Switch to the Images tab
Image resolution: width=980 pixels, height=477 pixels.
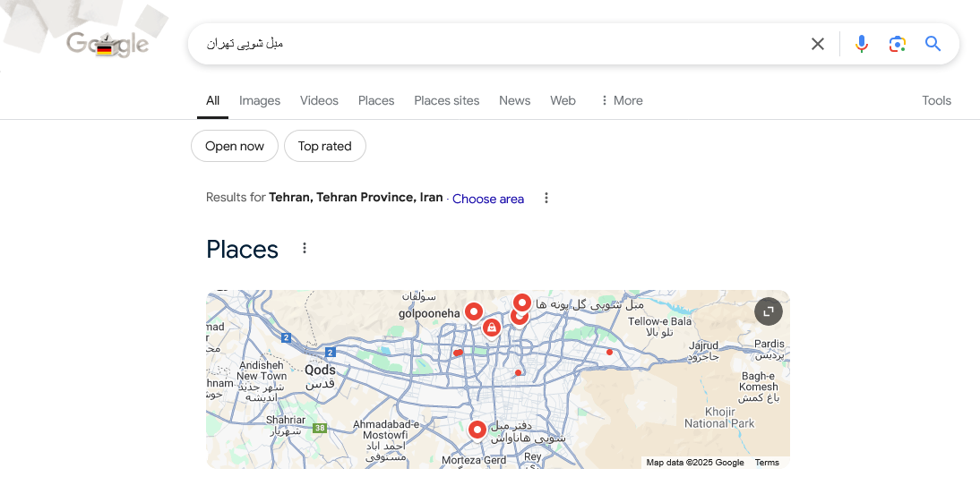[260, 100]
